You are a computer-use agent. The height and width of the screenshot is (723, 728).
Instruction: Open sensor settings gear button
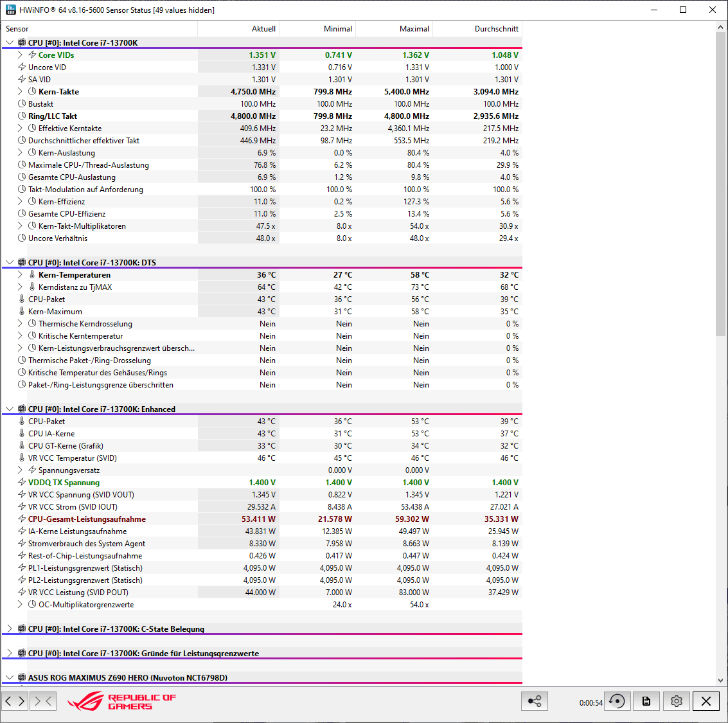point(677,701)
